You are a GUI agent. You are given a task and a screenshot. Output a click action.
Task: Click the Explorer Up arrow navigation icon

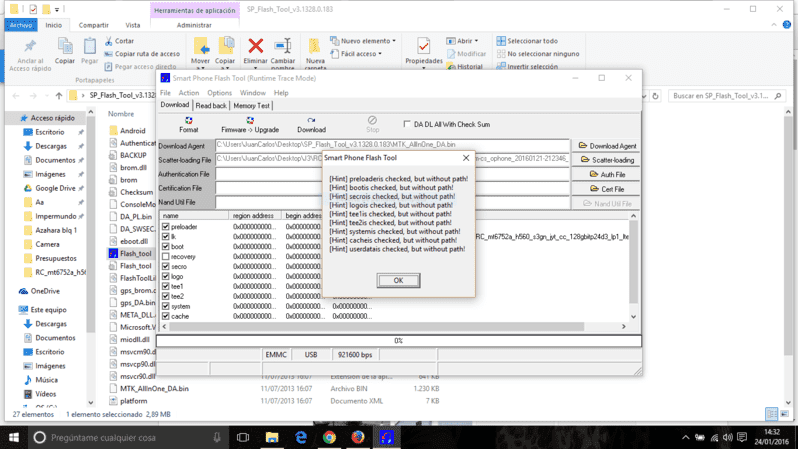click(x=59, y=95)
